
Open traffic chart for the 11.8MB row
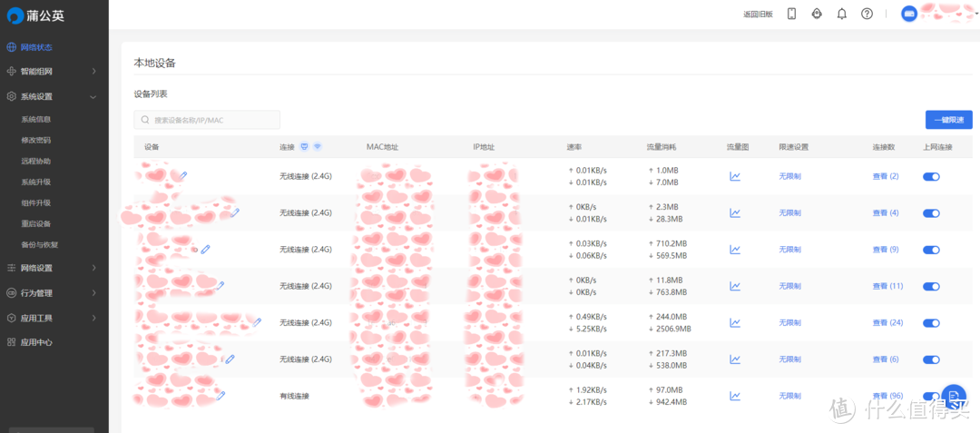coord(735,286)
